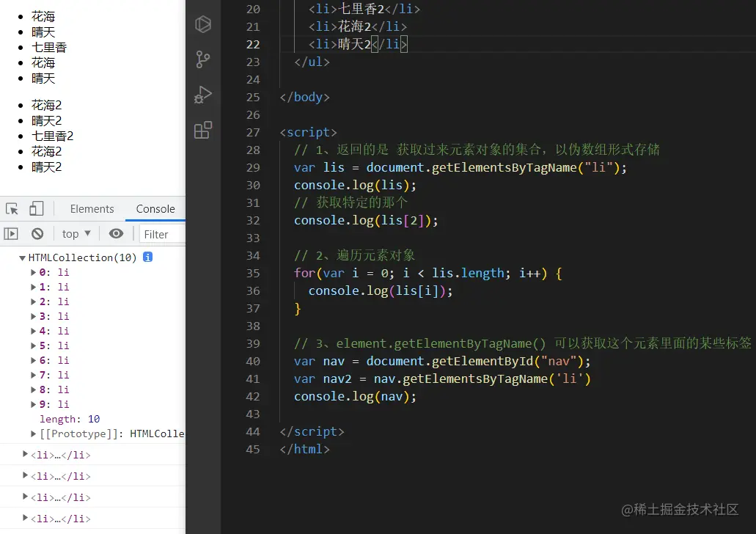Click console.log(lis[2]) on line 32
The width and height of the screenshot is (756, 534).
(x=364, y=221)
